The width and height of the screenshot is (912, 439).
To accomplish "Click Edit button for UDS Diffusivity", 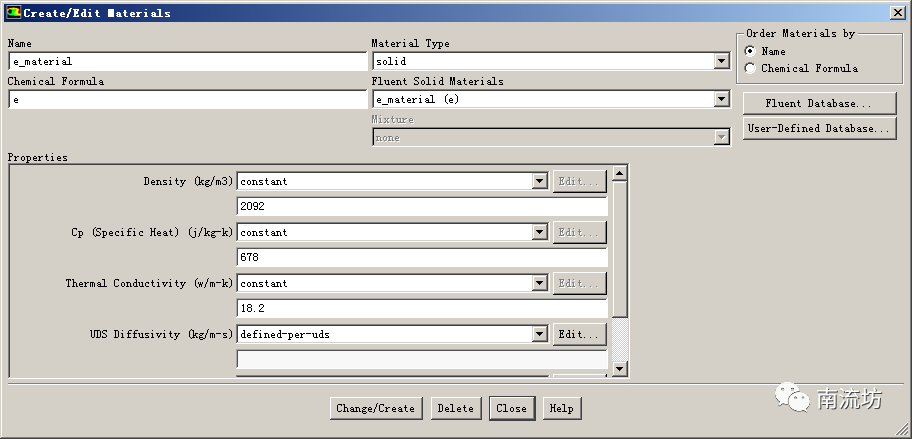I will click(x=579, y=334).
